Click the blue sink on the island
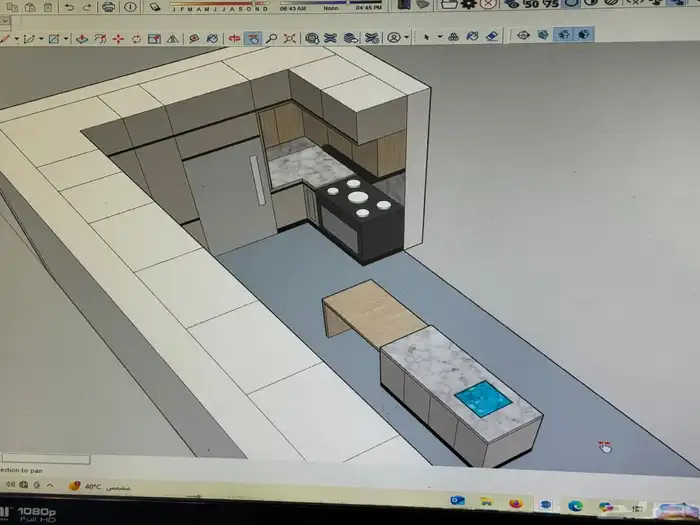700x525 pixels. [x=483, y=399]
